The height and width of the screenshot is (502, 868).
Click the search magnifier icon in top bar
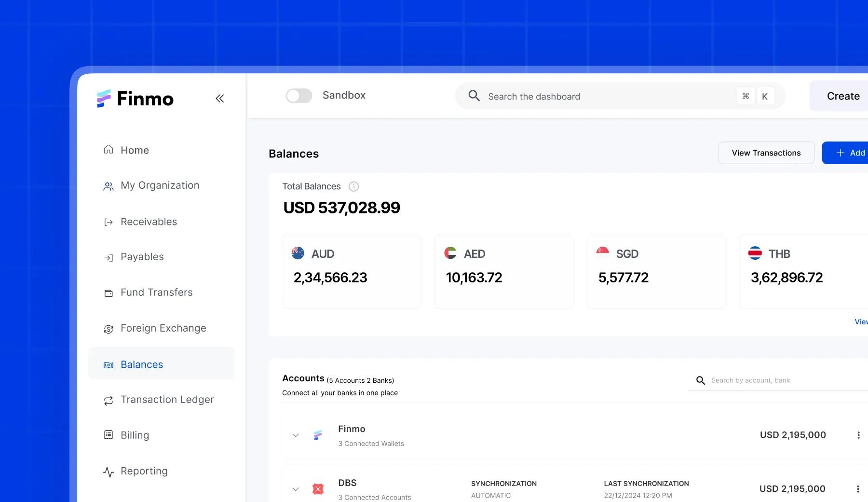click(x=474, y=96)
